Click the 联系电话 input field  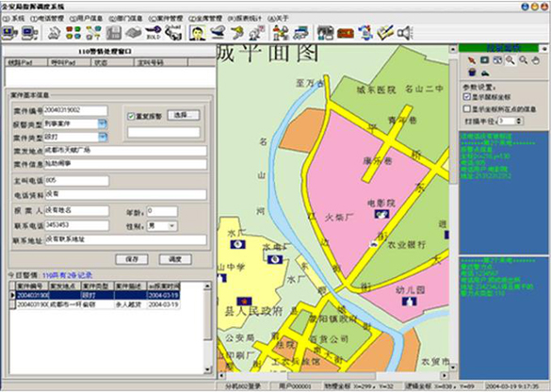[76, 225]
